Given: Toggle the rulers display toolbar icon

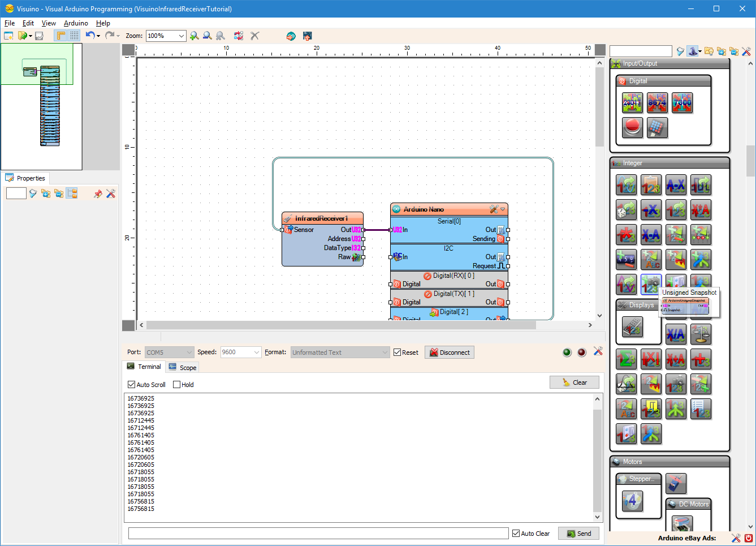Looking at the screenshot, I should tap(61, 36).
